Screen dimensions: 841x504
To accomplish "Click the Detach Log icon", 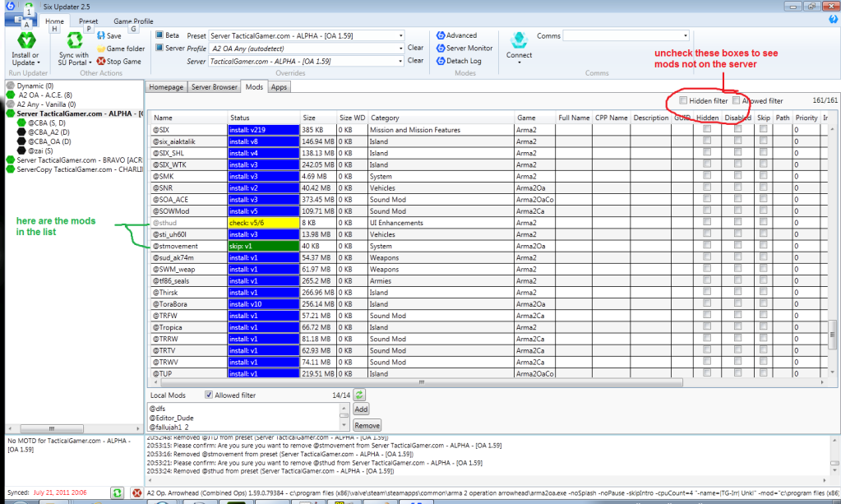I will coord(441,61).
